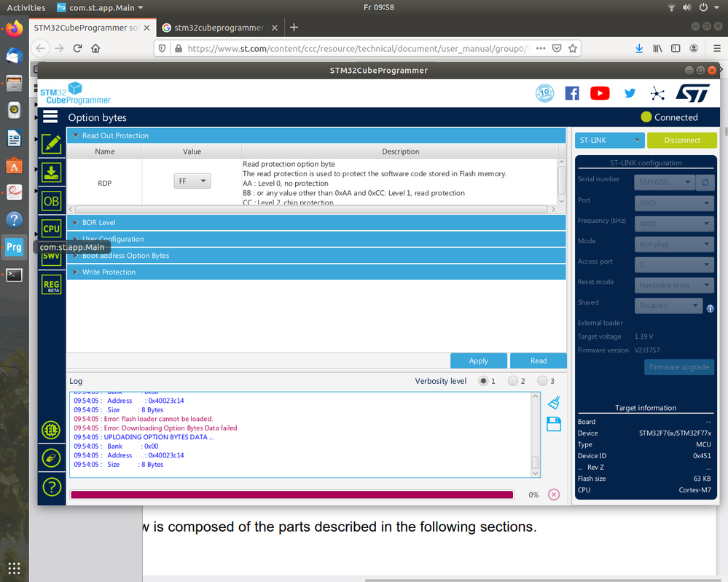Open the help icon in STM32CubeProgrammer sidebar
Image resolution: width=728 pixels, height=582 pixels.
(52, 487)
